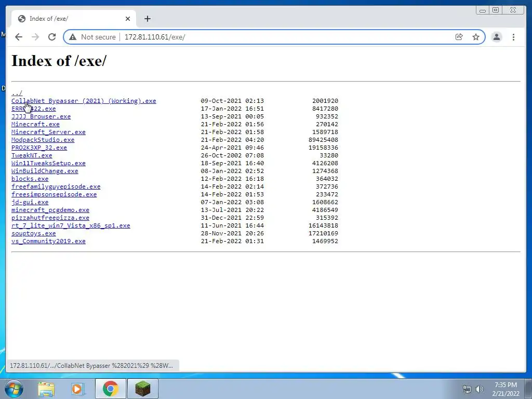Click the Chrome taskbar icon
This screenshot has height=399, width=532.
point(110,389)
